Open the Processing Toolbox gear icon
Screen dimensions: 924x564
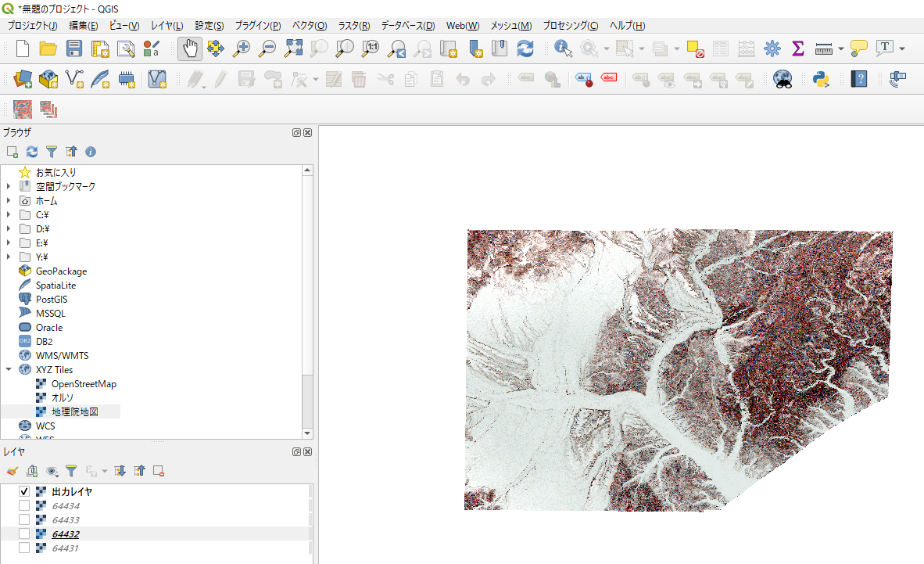(x=772, y=48)
